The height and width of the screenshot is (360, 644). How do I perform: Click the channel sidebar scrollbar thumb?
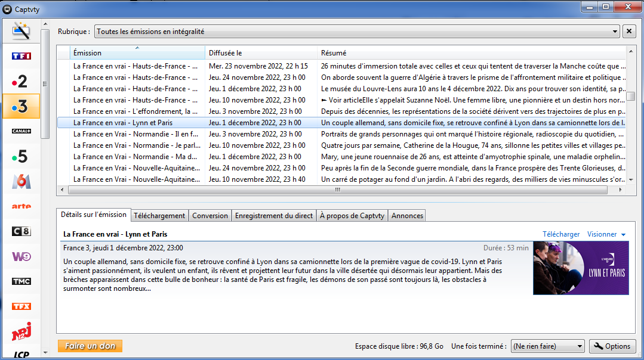coord(45,84)
